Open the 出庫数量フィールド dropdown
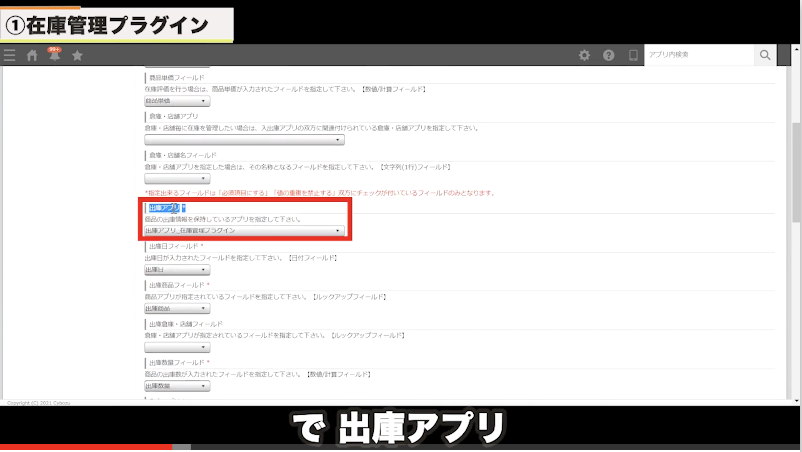Viewport: 802px width, 452px height. point(177,386)
